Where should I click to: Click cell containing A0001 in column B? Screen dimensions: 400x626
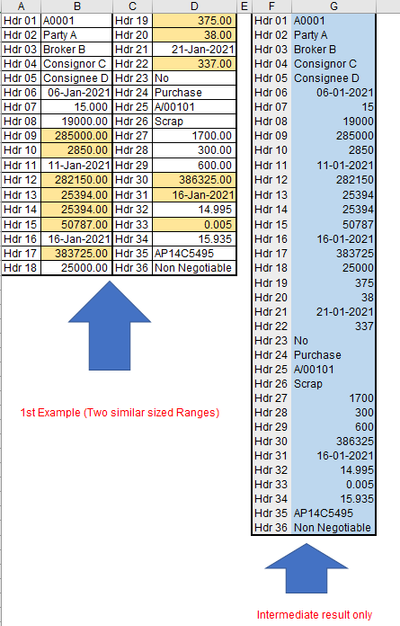pos(77,21)
